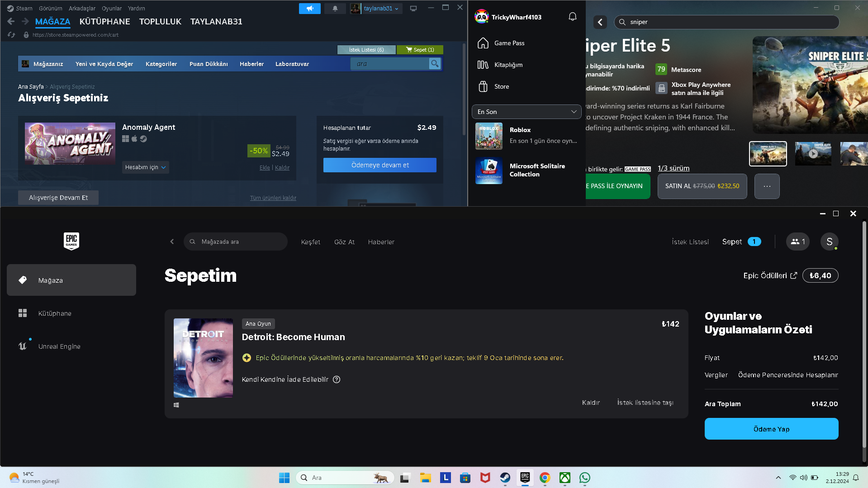Open Epic account profile S avatar

coord(830,242)
